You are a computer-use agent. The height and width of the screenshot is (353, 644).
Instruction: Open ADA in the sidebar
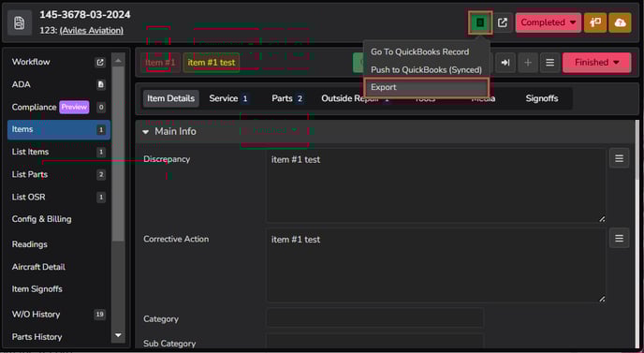(59, 84)
